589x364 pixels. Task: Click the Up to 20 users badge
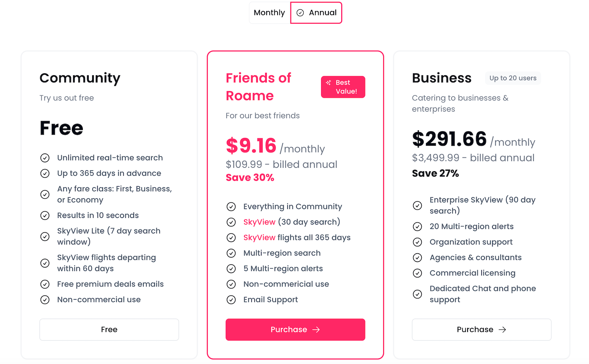513,78
